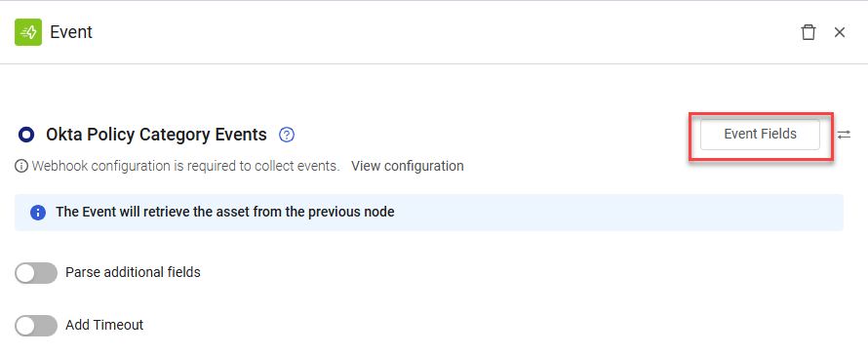Click the swap arrows icon beside Event Fields
The image size is (868, 355).
[844, 135]
